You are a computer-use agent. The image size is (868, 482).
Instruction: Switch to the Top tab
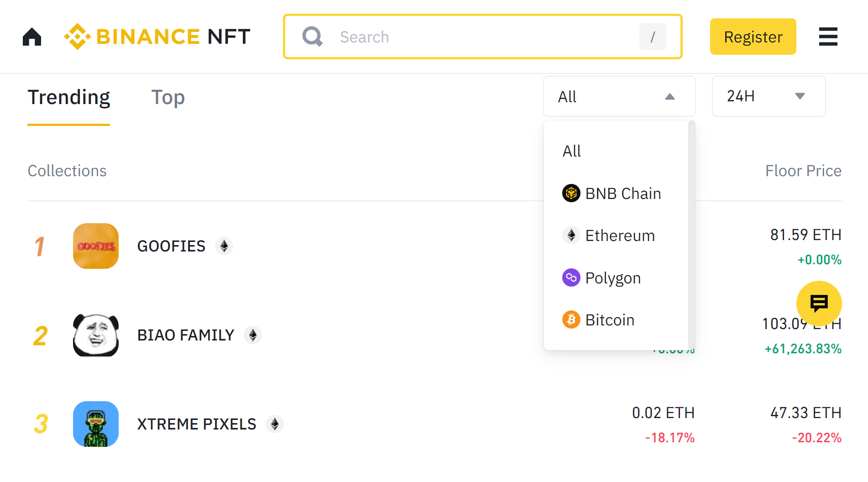(168, 97)
